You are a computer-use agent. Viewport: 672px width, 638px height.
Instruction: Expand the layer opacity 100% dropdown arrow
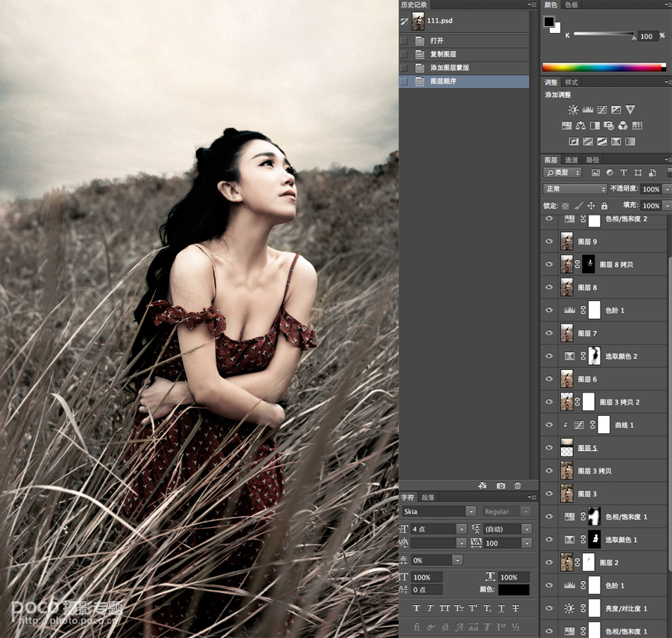[666, 189]
